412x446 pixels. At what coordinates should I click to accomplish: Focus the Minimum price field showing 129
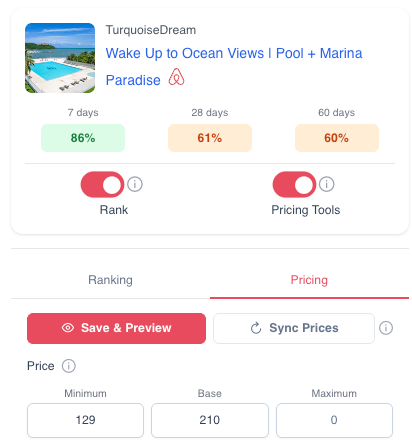(85, 420)
